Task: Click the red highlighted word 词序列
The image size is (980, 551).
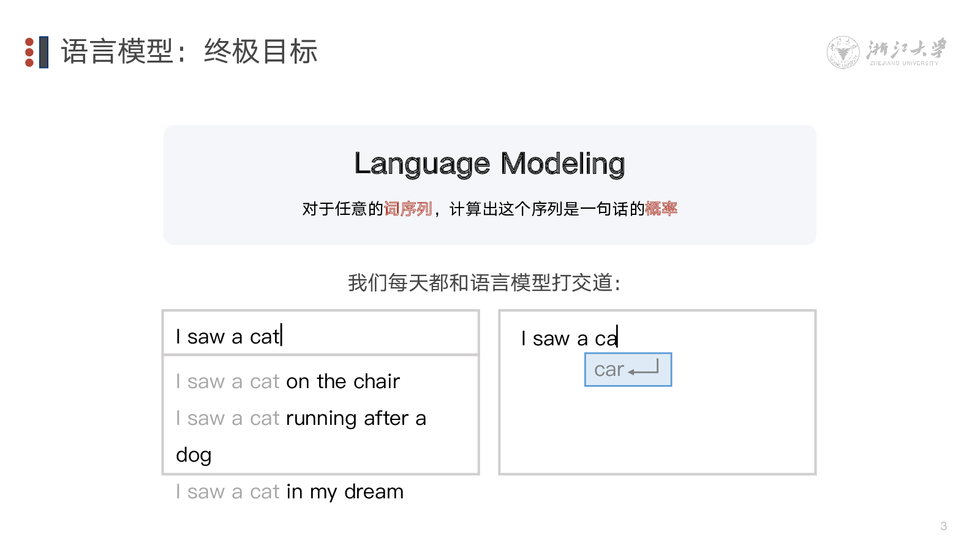Action: pyautogui.click(x=408, y=209)
